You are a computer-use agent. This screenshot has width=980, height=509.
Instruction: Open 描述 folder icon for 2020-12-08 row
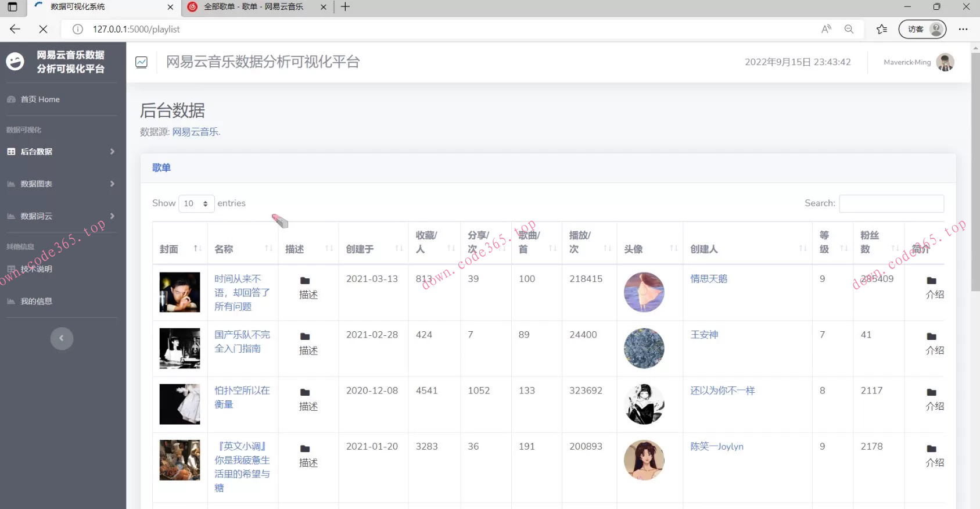tap(305, 392)
